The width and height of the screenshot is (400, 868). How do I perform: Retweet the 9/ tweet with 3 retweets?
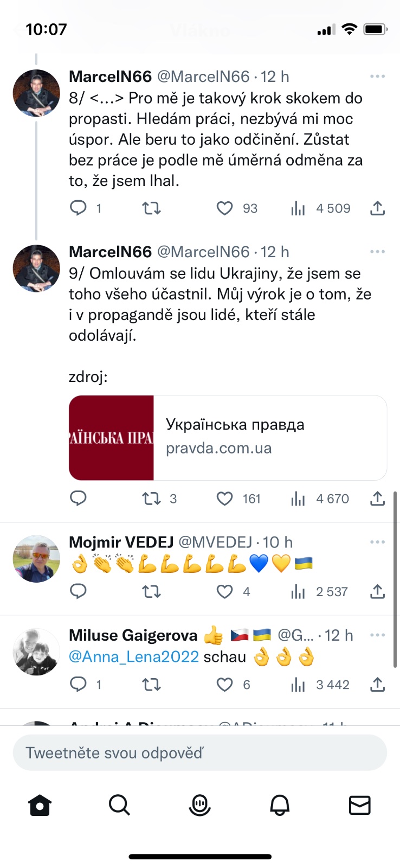pyautogui.click(x=151, y=499)
